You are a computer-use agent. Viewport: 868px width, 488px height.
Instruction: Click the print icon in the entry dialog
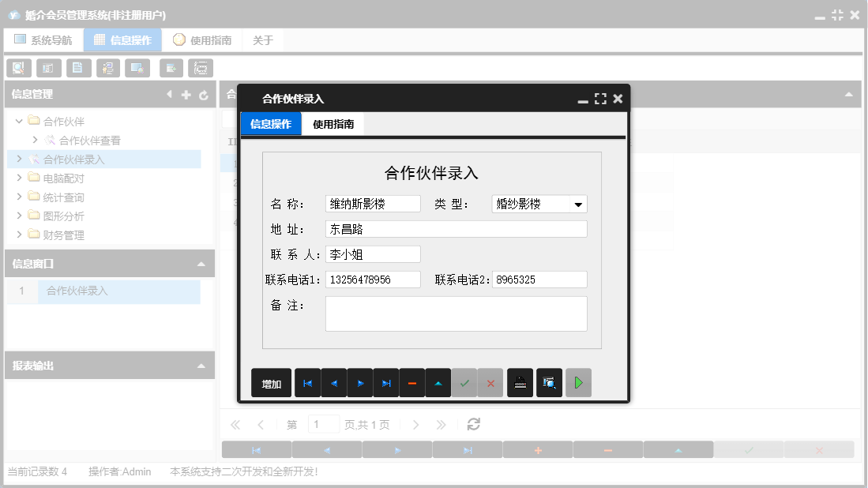pos(519,382)
